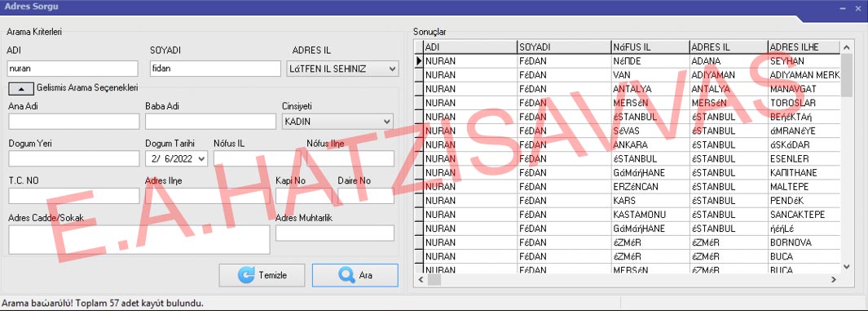Image resolution: width=868 pixels, height=311 pixels.
Task: Collapse Gelismis Arama Seçenekleri with arrow button
Action: (x=20, y=88)
